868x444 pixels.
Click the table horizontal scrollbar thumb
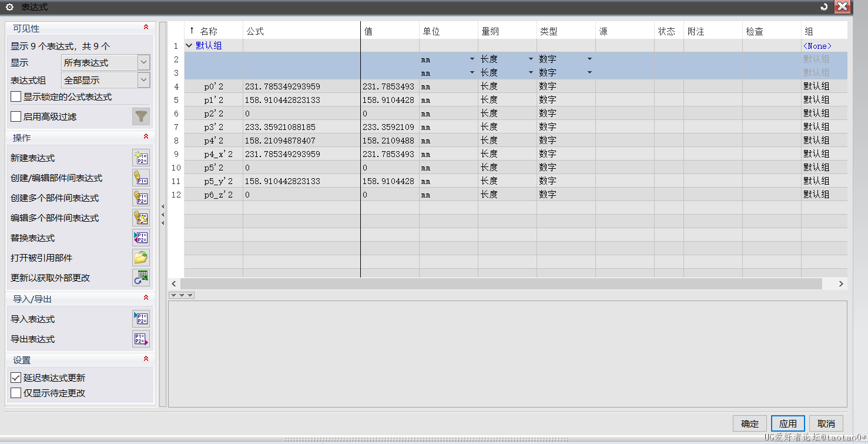click(x=501, y=283)
